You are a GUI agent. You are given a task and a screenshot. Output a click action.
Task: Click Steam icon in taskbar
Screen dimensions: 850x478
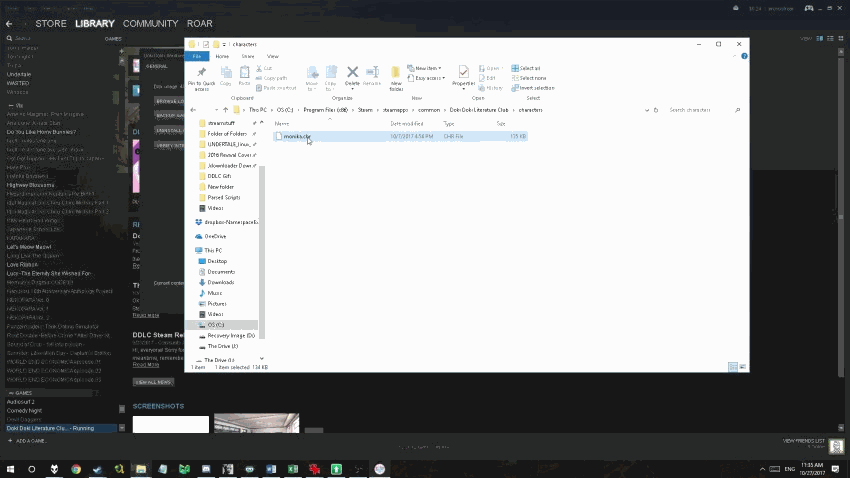pos(98,469)
